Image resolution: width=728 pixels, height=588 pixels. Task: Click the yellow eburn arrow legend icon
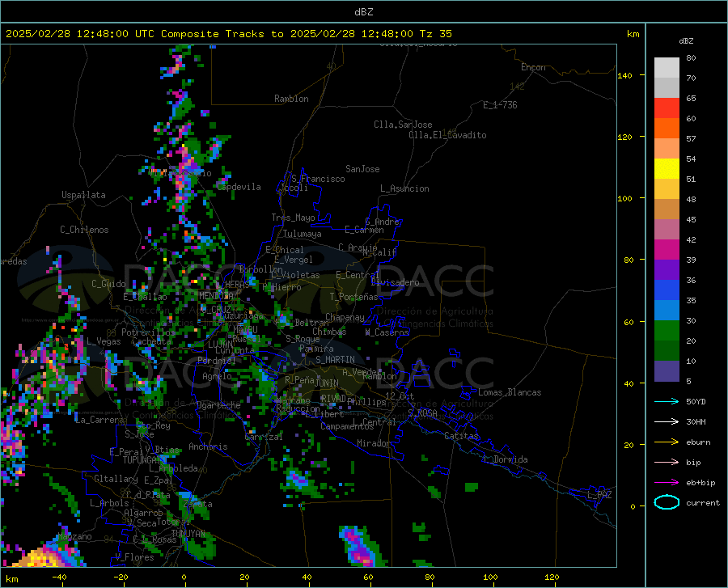pyautogui.click(x=667, y=442)
